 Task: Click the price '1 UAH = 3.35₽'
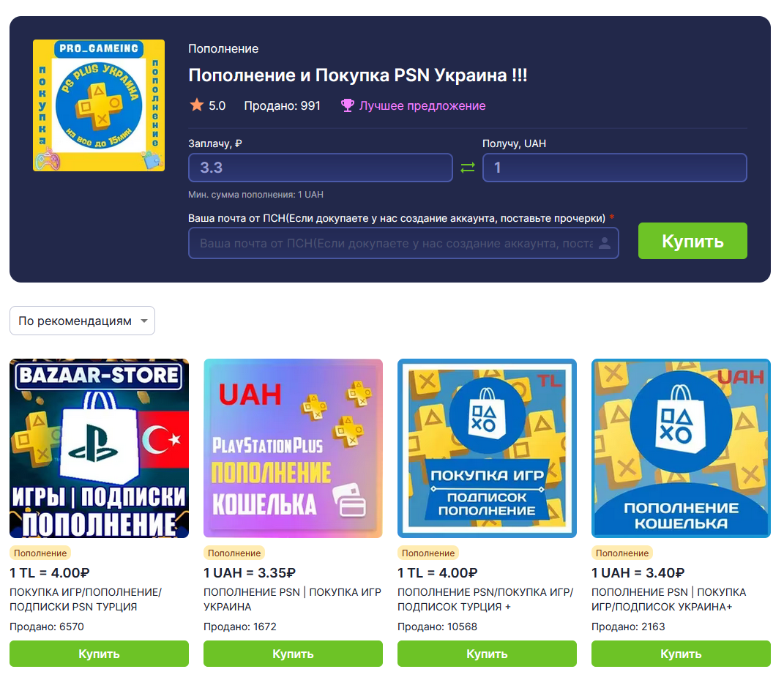[x=250, y=572]
